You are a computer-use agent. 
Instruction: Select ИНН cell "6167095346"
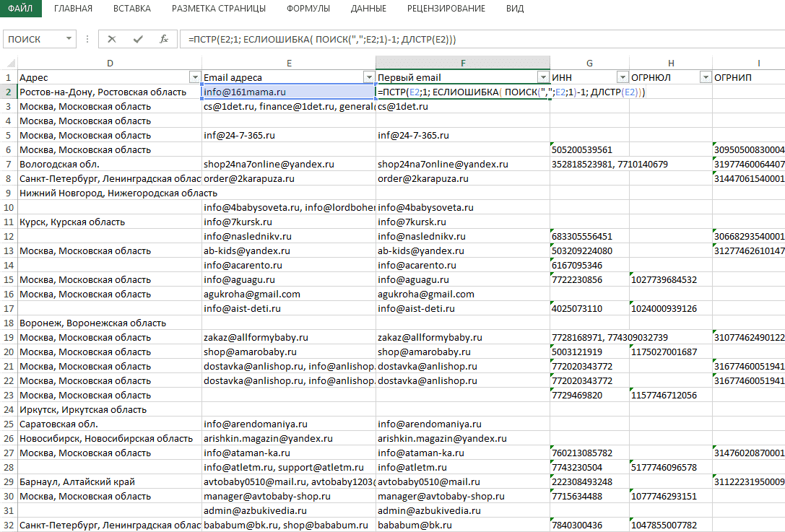(590, 266)
